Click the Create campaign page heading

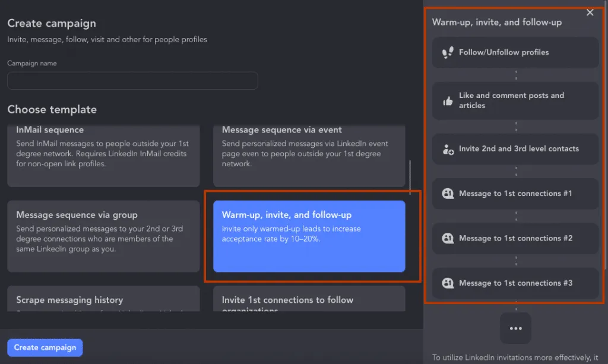click(52, 23)
